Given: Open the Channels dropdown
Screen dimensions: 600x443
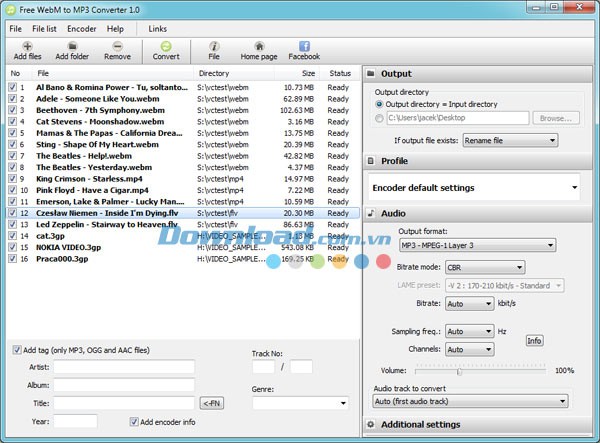Looking at the screenshot, I should pyautogui.click(x=470, y=349).
